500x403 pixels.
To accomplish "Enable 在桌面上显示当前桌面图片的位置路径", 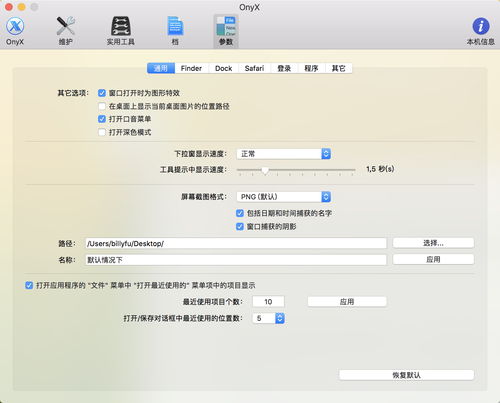I will pyautogui.click(x=102, y=106).
